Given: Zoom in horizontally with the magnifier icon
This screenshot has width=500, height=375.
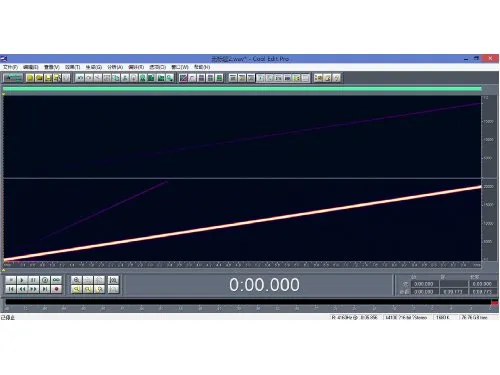Looking at the screenshot, I should 77,280.
